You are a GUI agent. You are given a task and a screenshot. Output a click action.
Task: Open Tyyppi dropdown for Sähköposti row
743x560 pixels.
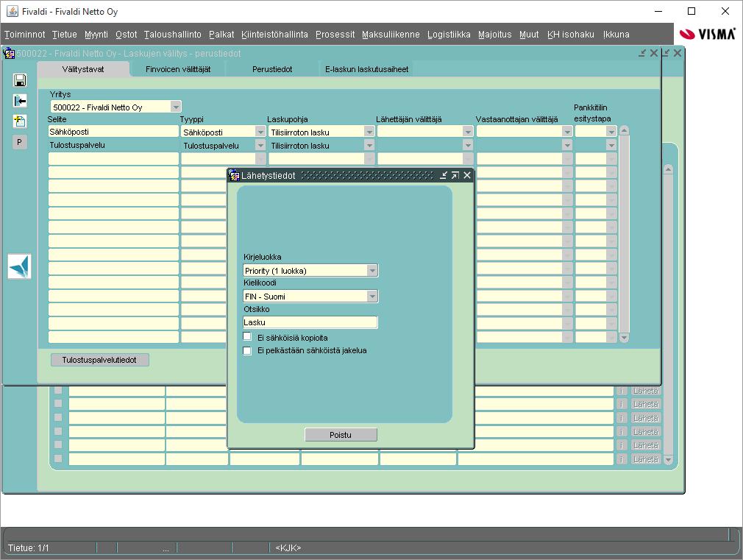(260, 131)
